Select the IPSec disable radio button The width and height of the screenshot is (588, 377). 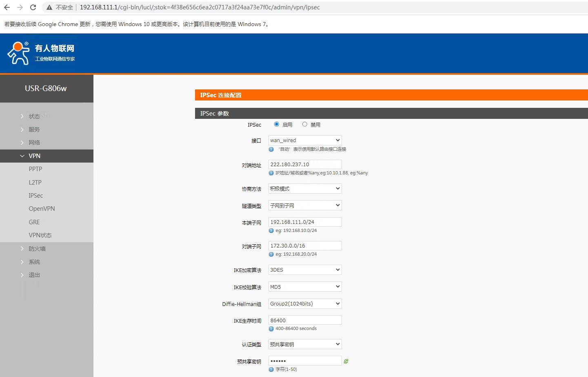[305, 124]
